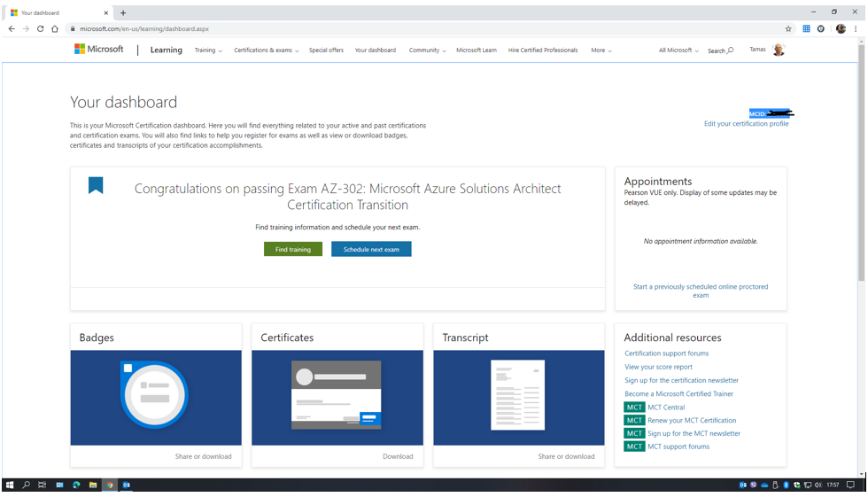This screenshot has height=497, width=868.
Task: Open Windows taskbar search
Action: 26,485
